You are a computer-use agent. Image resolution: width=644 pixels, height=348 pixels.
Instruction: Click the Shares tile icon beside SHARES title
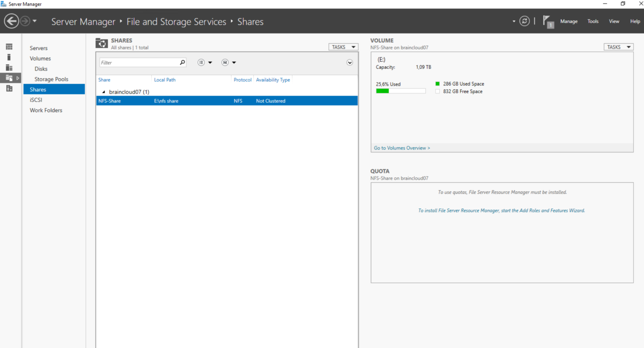click(x=102, y=43)
